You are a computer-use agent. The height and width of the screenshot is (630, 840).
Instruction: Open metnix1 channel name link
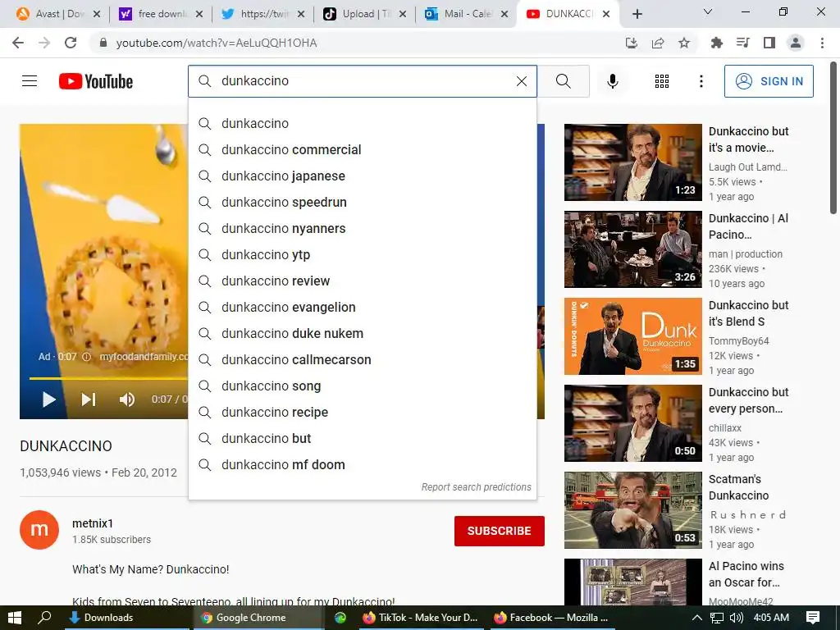click(x=93, y=523)
